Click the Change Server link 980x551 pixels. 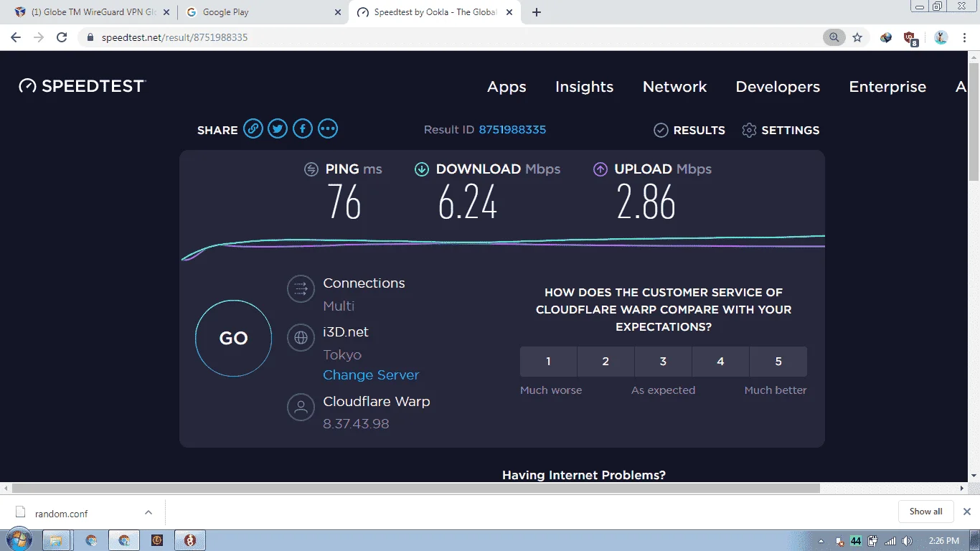coord(371,375)
